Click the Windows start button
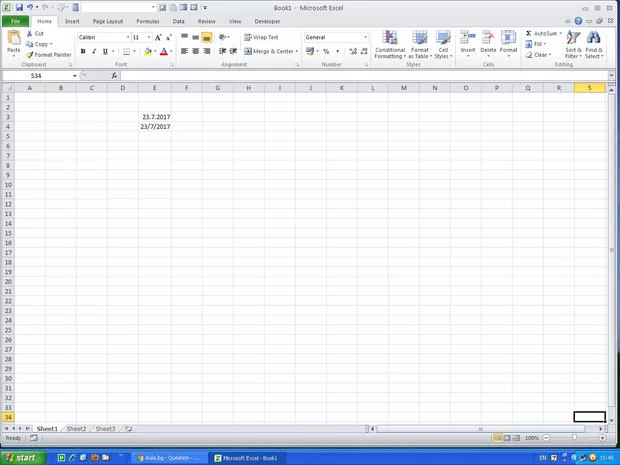The image size is (620, 465). 21,457
